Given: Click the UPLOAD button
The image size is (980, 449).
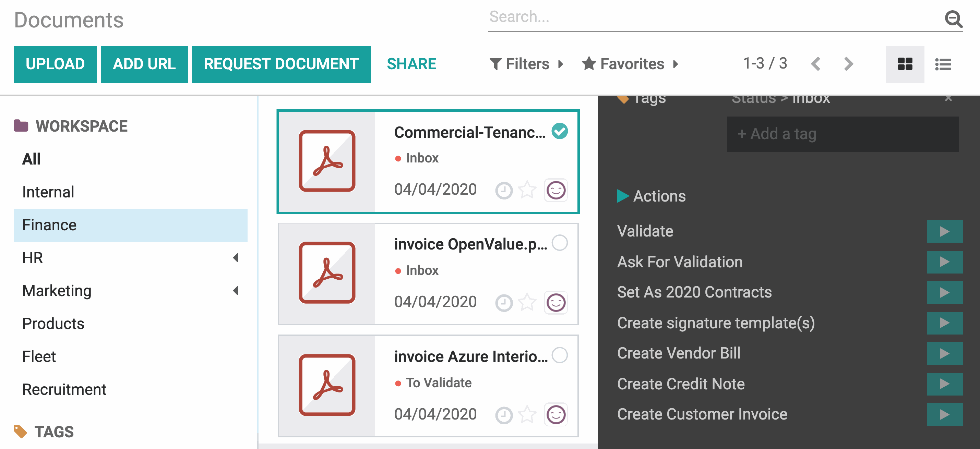Looking at the screenshot, I should pos(55,64).
